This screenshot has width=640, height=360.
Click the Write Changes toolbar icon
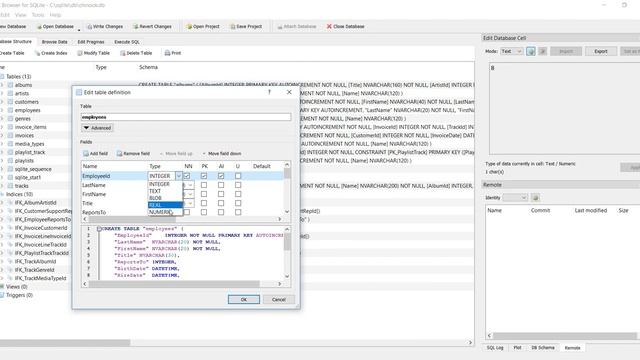pos(89,27)
